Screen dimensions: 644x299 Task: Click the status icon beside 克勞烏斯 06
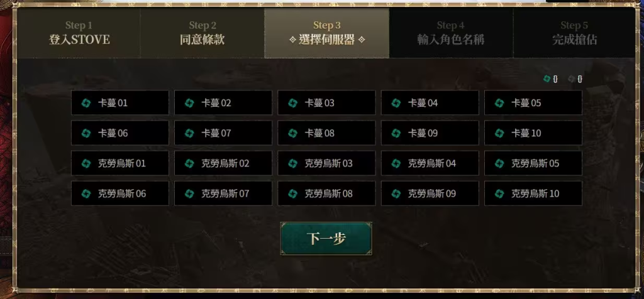[x=86, y=193]
